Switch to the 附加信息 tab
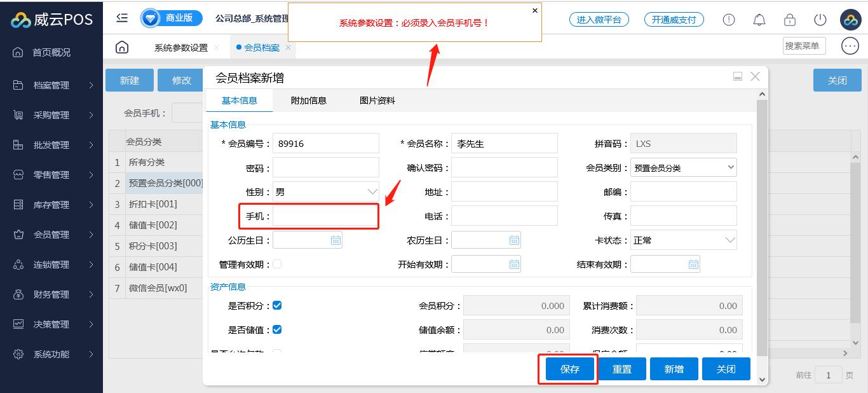 pyautogui.click(x=309, y=100)
